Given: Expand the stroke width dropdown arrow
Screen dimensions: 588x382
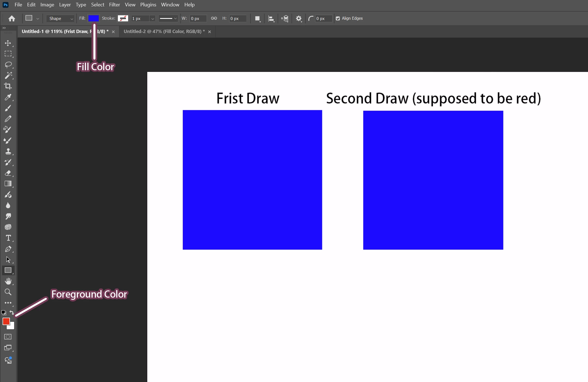Looking at the screenshot, I should [152, 19].
